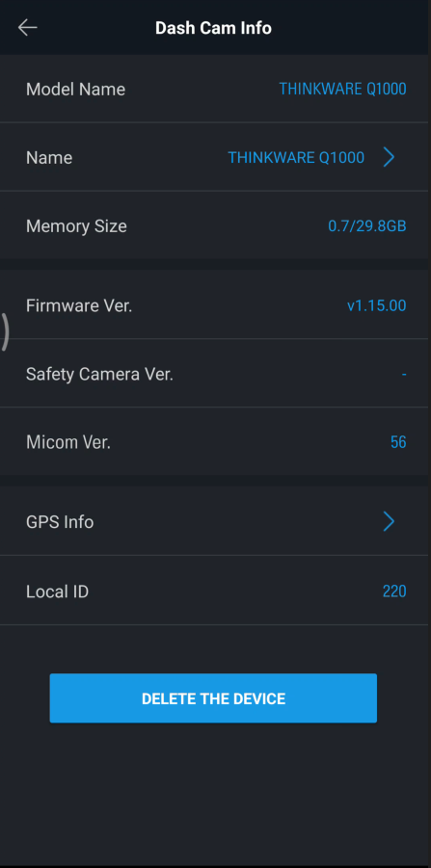
Task: Tap the DELETE THE DEVICE button
Action: [x=213, y=698]
